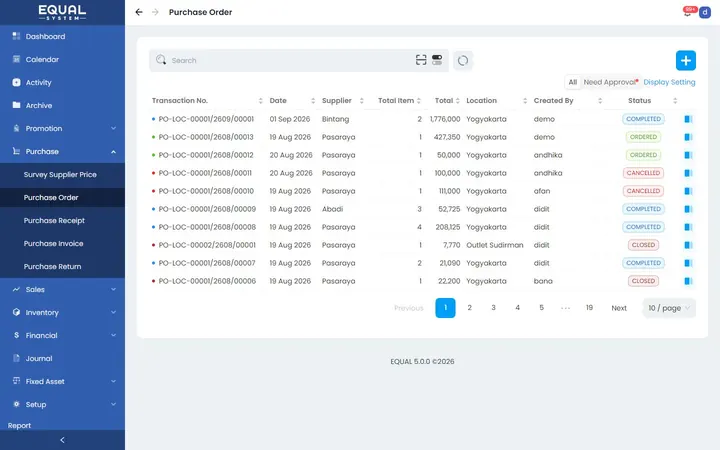This screenshot has width=720, height=450.
Task: Click the Outlet Sudirman location cell
Action: (x=495, y=245)
